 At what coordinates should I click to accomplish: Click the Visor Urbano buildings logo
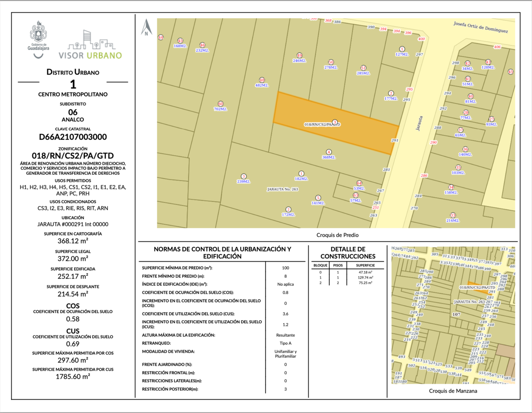pyautogui.click(x=95, y=44)
